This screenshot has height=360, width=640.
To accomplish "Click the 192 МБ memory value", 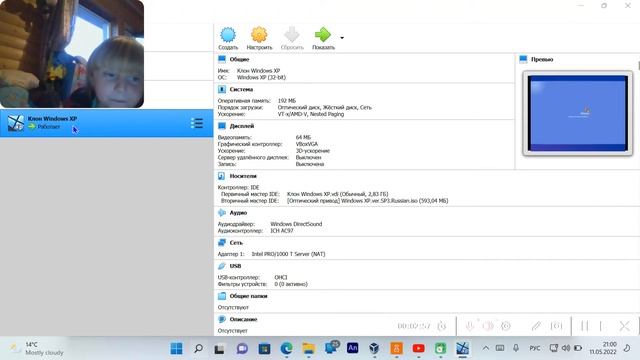I will coord(287,100).
